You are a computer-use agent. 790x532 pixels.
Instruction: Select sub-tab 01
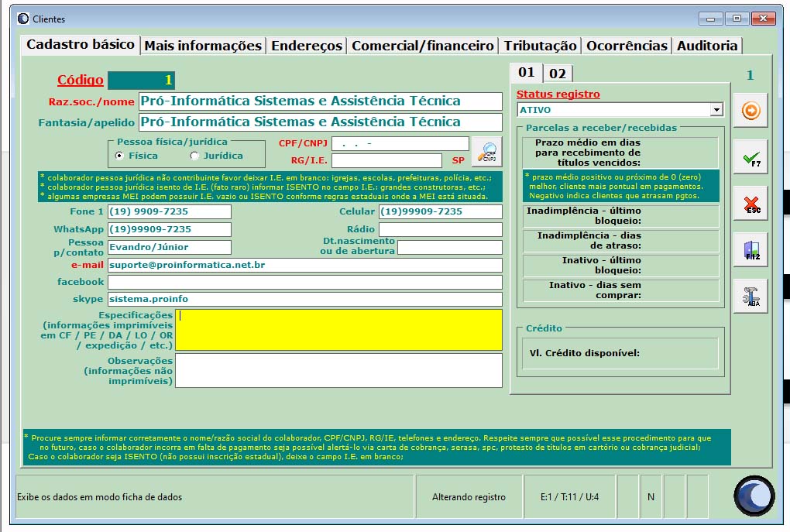point(527,73)
